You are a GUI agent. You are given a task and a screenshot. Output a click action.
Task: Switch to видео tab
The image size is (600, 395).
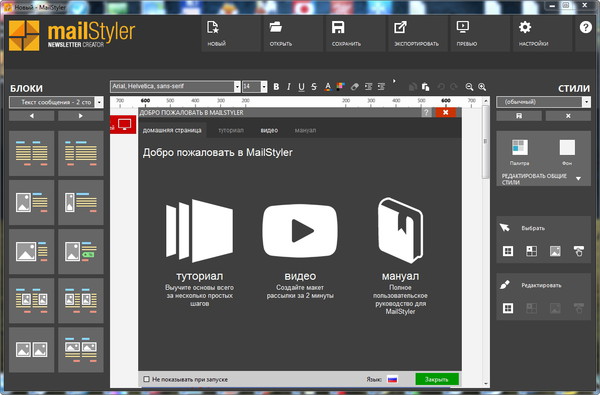269,130
